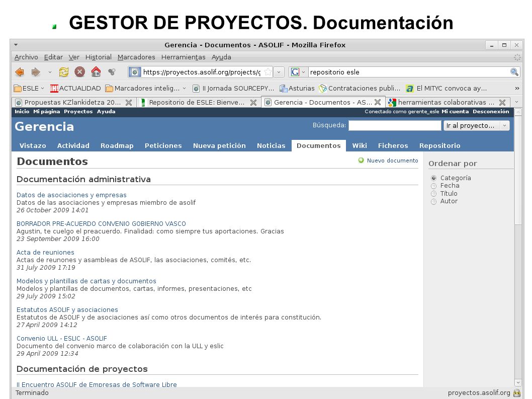Viewport: 532px width, 399px height.
Task: Select the Autor sort option
Action: [x=433, y=202]
